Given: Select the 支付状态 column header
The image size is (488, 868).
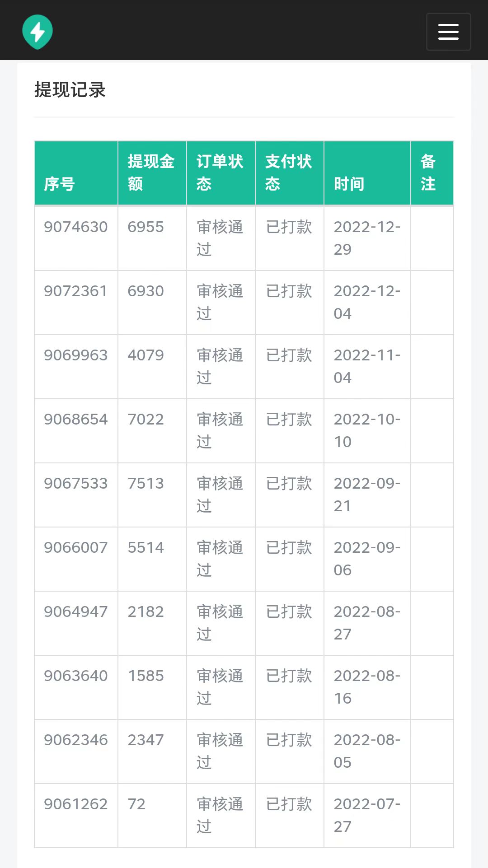Looking at the screenshot, I should 288,173.
